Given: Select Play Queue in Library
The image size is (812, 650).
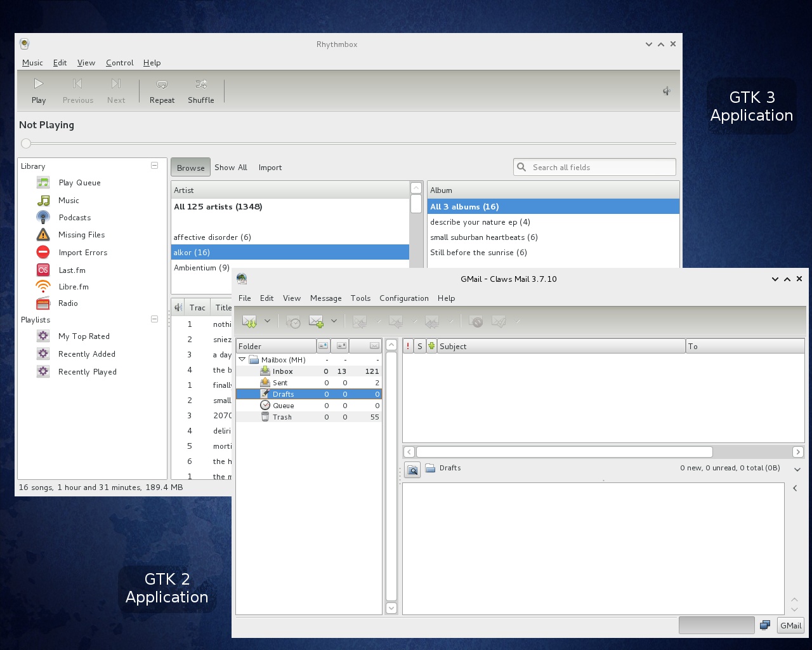Looking at the screenshot, I should tap(79, 183).
